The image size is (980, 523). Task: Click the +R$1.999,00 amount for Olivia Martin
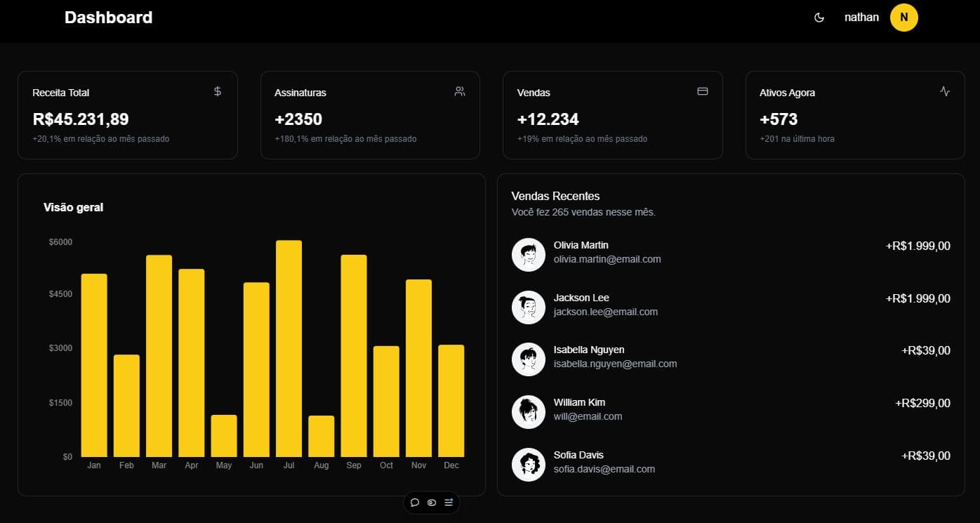[x=918, y=246]
